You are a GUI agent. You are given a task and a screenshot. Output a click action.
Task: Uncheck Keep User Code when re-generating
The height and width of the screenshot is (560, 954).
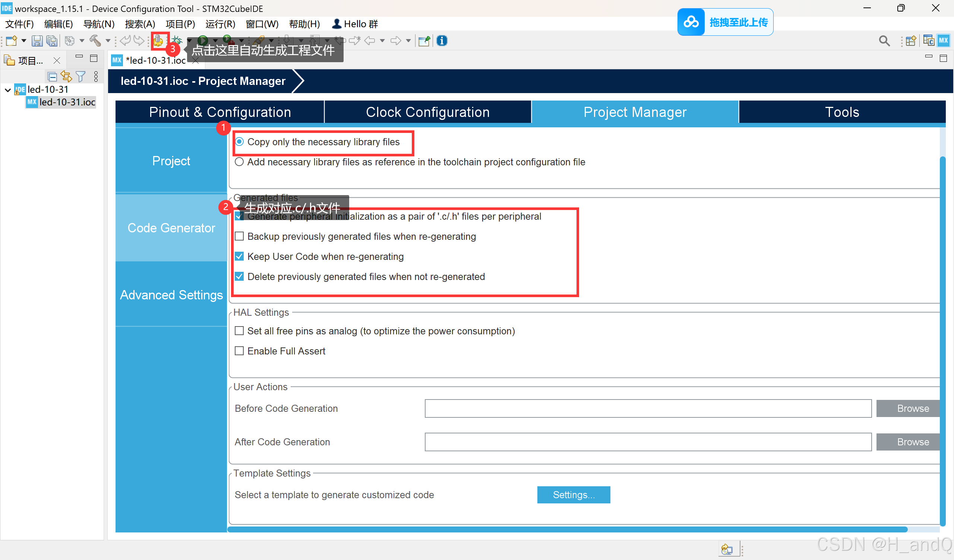click(239, 257)
